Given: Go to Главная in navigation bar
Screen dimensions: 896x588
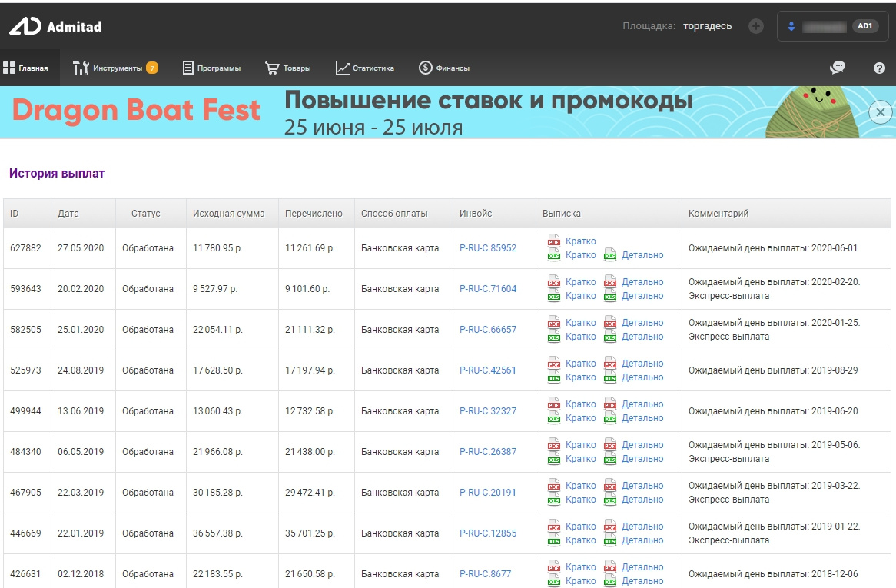Looking at the screenshot, I should click(x=26, y=68).
